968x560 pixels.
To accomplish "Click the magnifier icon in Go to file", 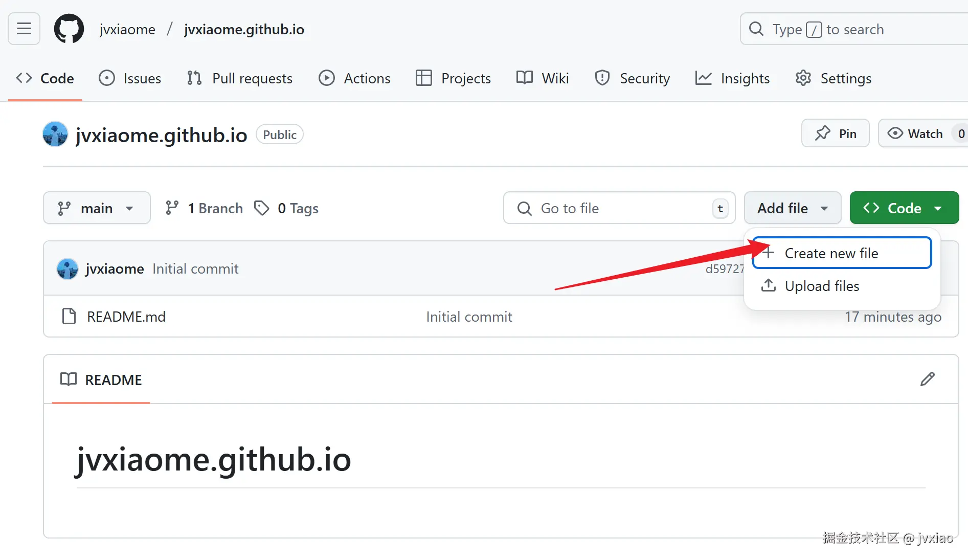I will point(524,208).
